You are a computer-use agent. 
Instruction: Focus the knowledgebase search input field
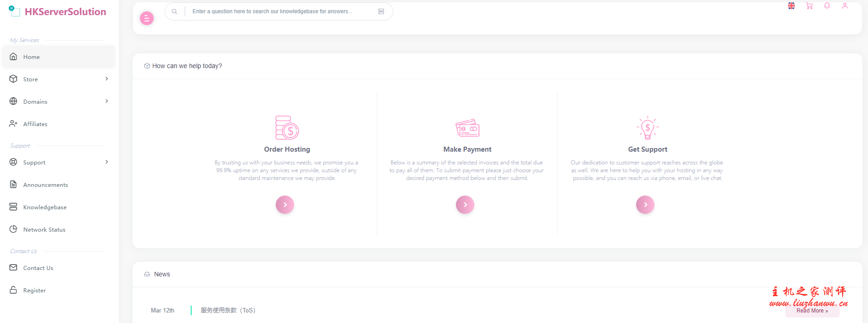(x=279, y=11)
